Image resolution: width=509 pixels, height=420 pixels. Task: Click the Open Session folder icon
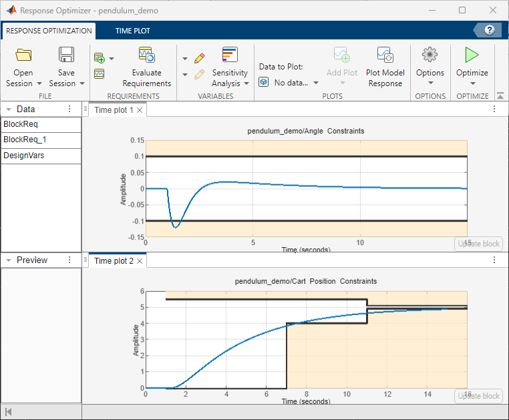tap(23, 55)
